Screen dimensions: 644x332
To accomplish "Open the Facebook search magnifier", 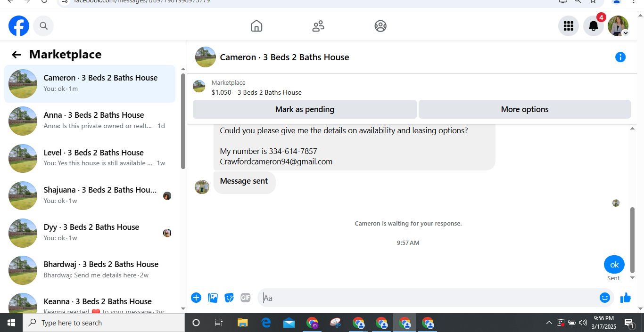I will point(43,26).
